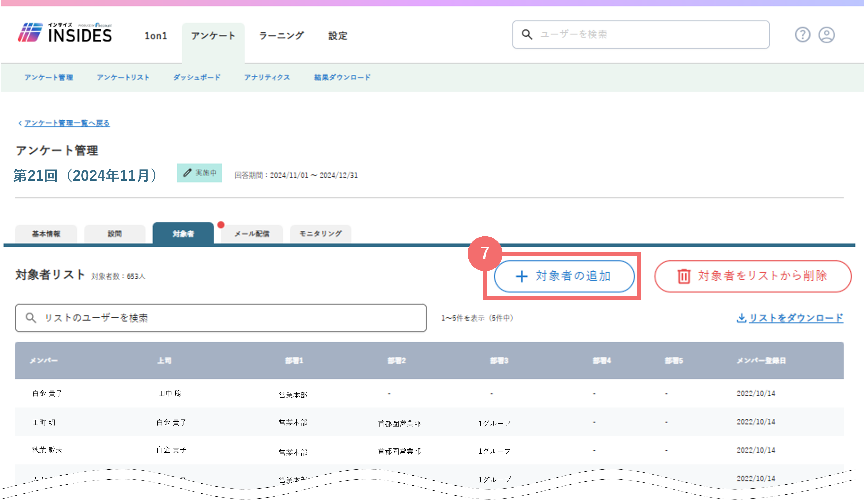Click the 回答期間 date range text
This screenshot has width=864, height=504.
click(296, 175)
